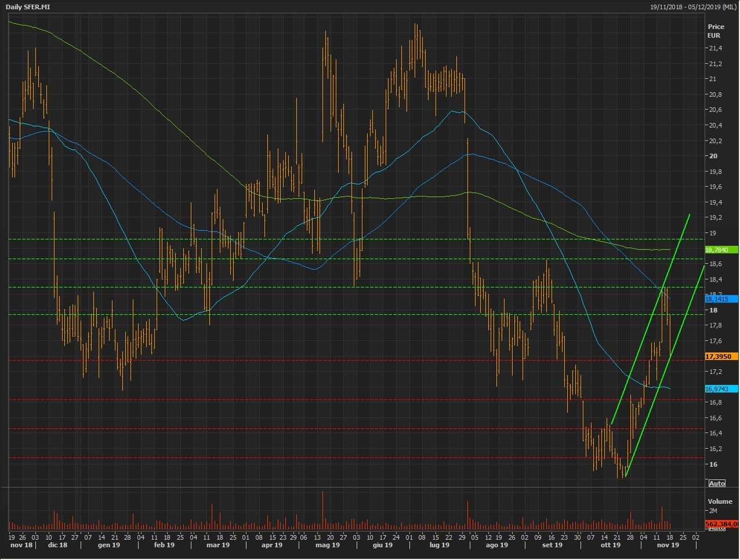Click the Auto scale button on price axis

[717, 483]
